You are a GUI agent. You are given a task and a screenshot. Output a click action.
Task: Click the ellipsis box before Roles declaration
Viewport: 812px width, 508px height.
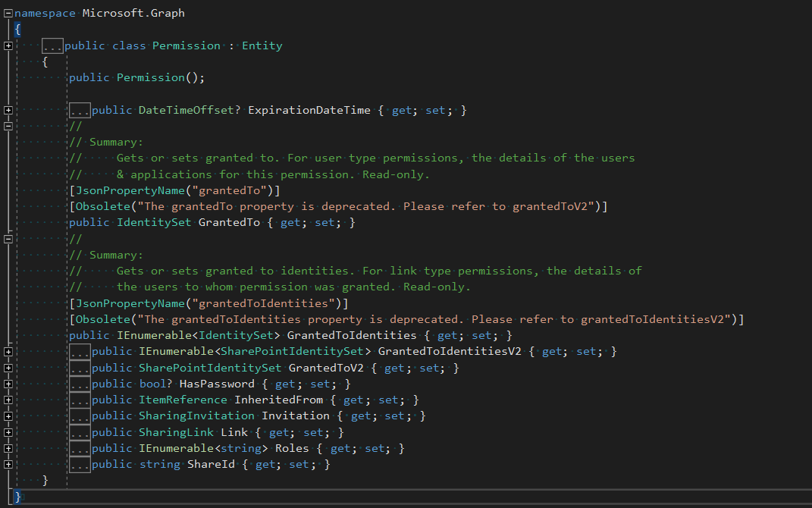pos(80,448)
